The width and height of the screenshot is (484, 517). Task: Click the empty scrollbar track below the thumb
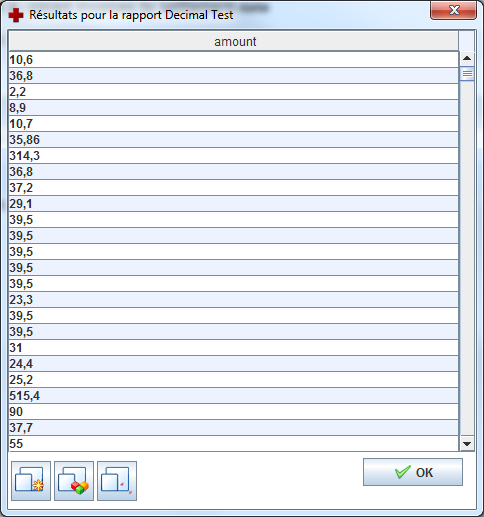(x=467, y=258)
